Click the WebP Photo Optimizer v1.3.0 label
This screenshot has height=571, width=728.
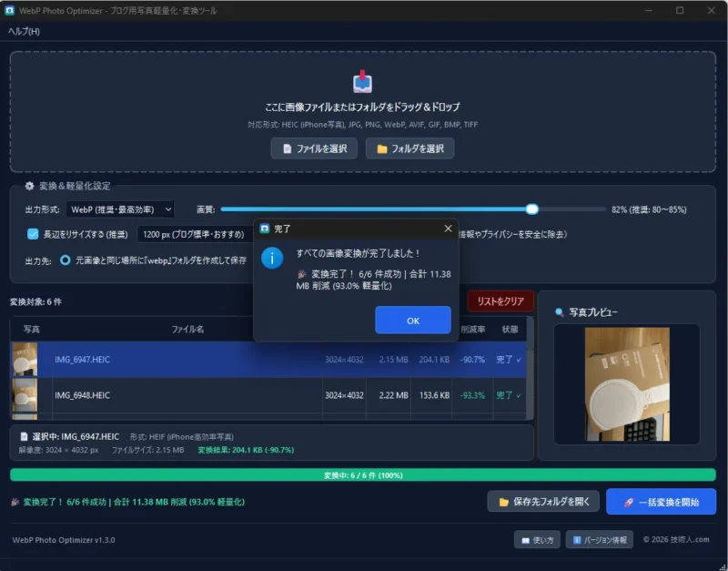pos(64,540)
